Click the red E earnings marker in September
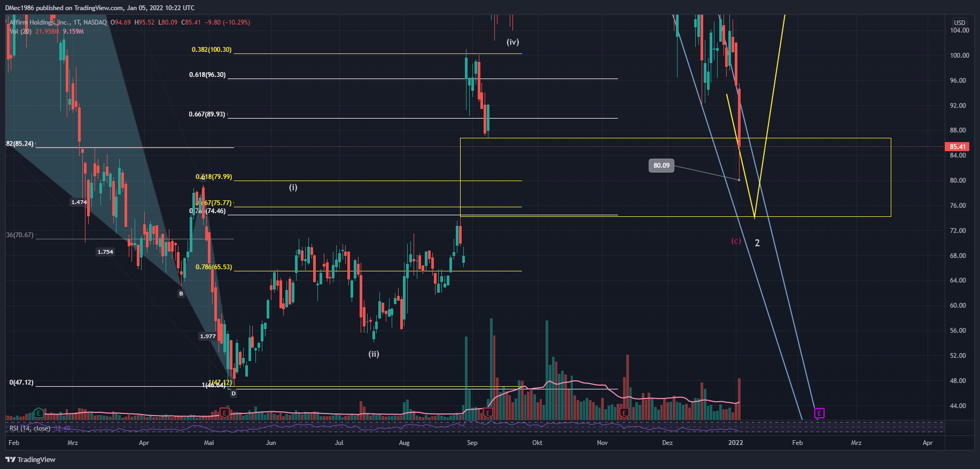980x469 pixels. [488, 412]
